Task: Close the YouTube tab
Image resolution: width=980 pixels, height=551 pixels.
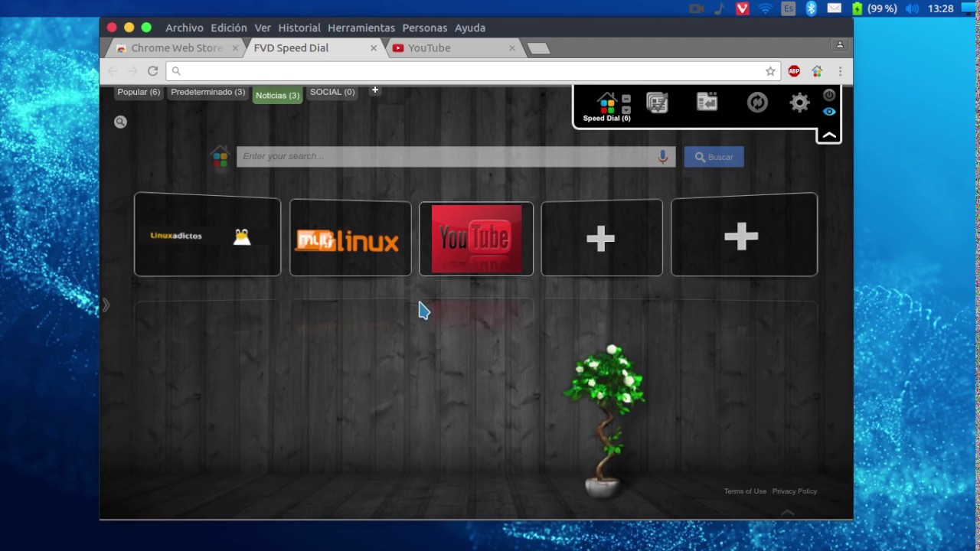Action: pyautogui.click(x=512, y=47)
